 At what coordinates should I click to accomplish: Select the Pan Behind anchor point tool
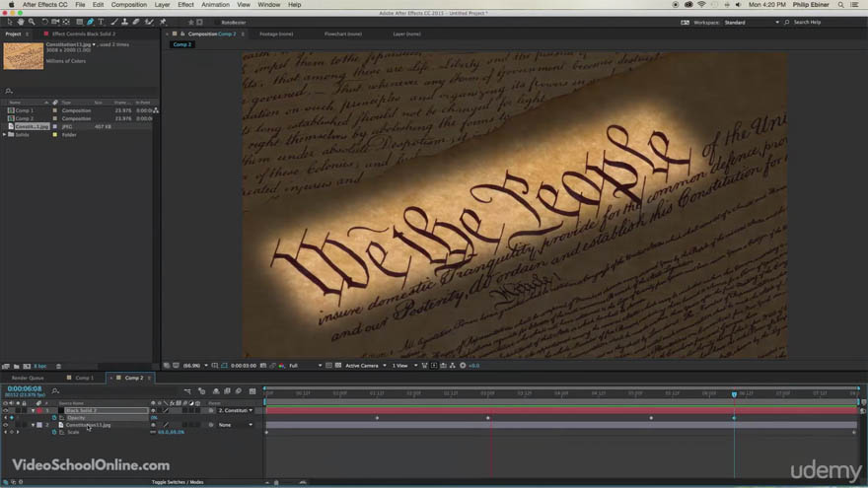click(x=66, y=22)
